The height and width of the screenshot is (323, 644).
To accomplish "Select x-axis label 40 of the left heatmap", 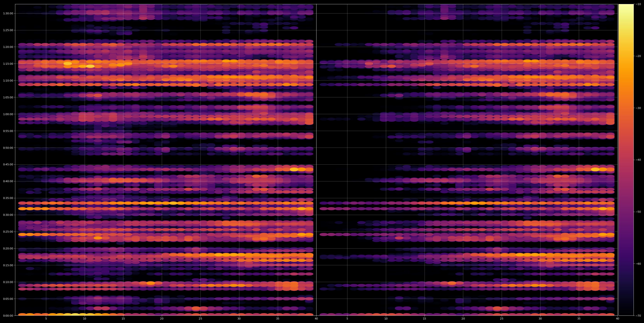I will pyautogui.click(x=316, y=319).
